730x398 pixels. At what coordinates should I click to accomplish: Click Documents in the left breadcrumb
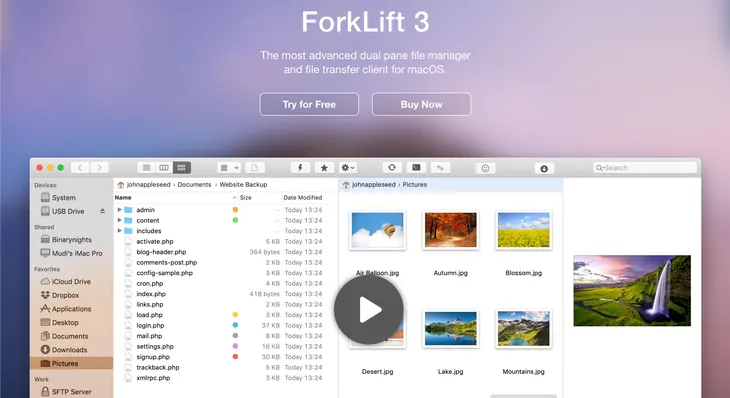pyautogui.click(x=194, y=184)
